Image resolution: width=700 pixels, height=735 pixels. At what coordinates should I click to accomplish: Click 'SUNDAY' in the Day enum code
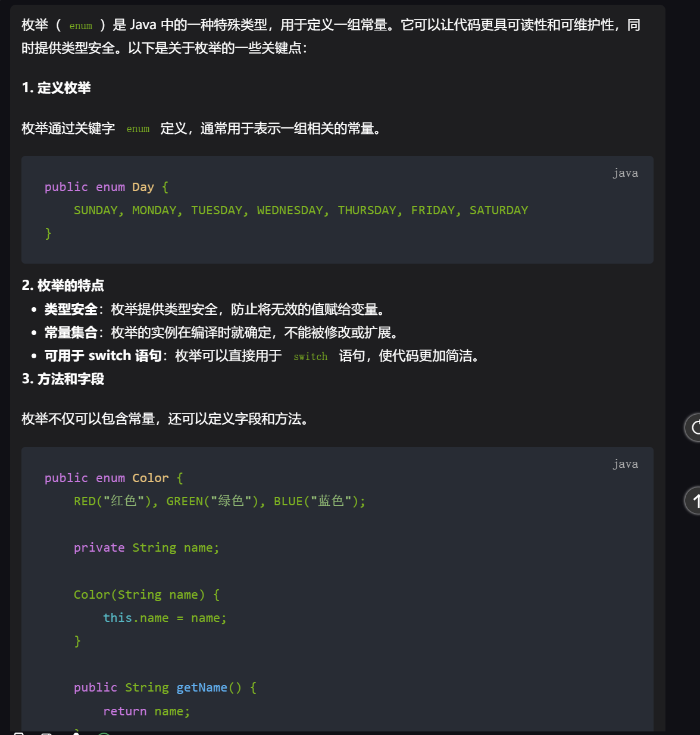tap(95, 210)
